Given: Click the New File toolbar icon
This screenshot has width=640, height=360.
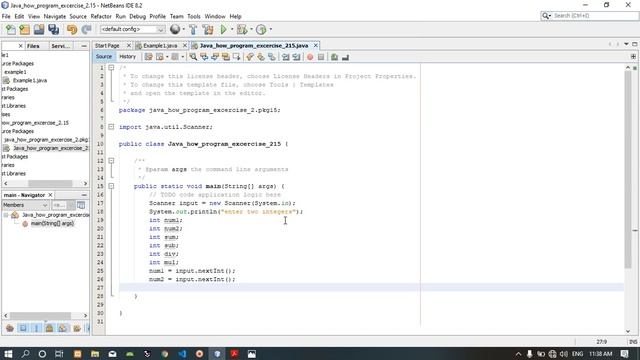Looking at the screenshot, I should tap(11, 29).
